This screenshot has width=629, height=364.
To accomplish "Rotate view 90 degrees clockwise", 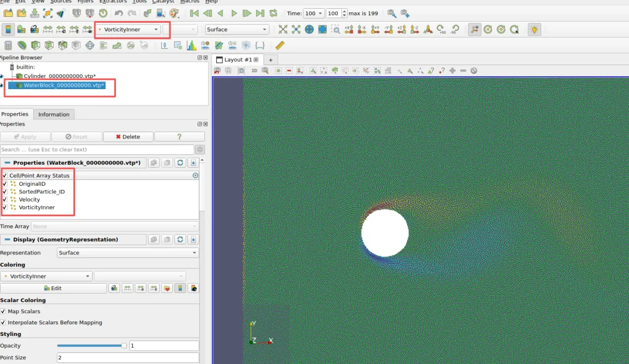I will 441,29.
